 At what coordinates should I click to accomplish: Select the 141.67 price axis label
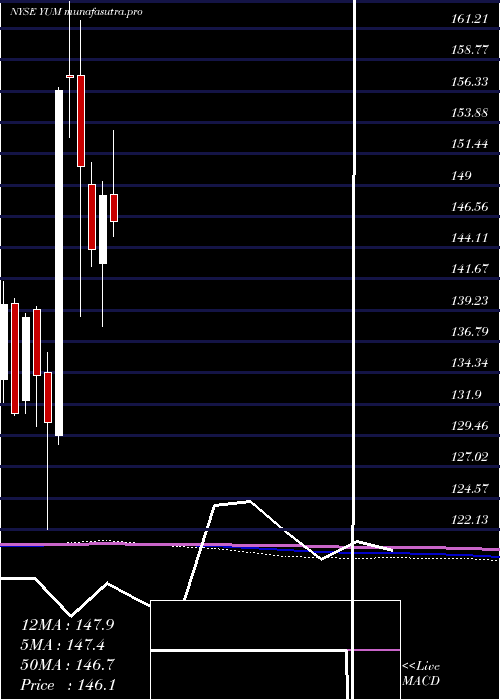[x=469, y=269]
